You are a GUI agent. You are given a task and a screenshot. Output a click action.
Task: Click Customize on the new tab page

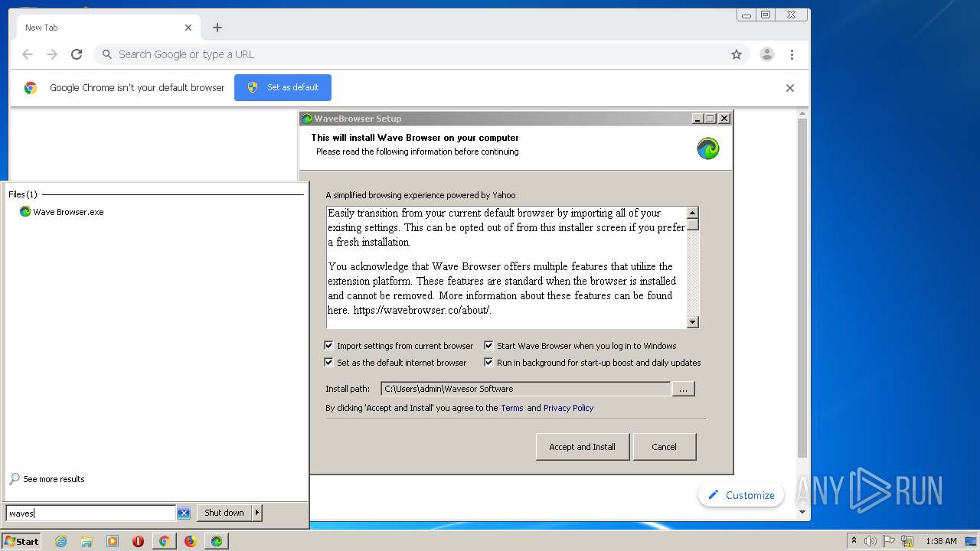click(x=741, y=495)
